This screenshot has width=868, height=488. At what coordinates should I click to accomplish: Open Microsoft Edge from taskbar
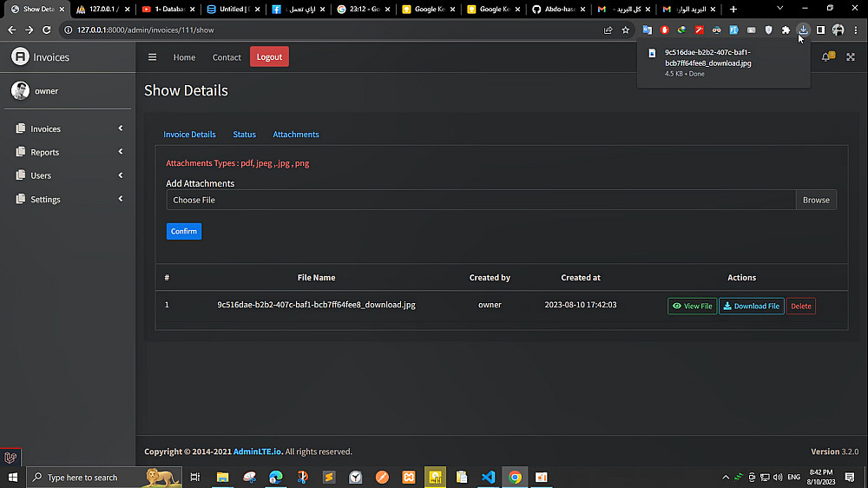(x=276, y=477)
